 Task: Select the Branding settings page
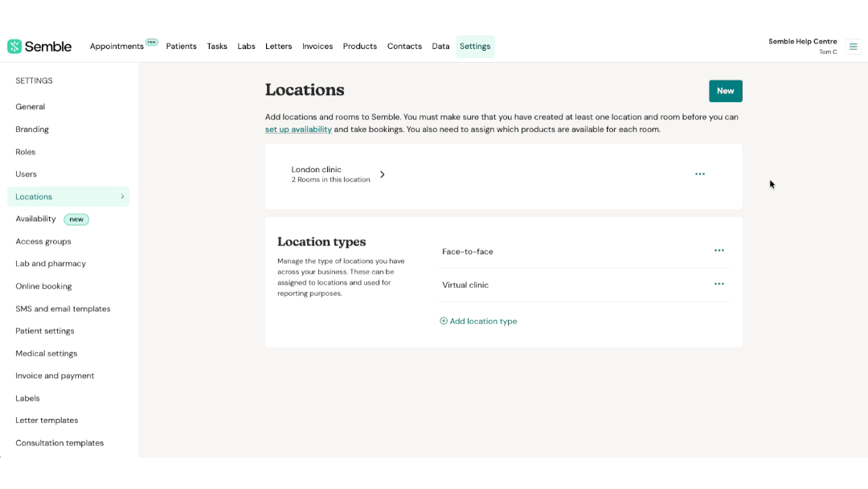(32, 129)
